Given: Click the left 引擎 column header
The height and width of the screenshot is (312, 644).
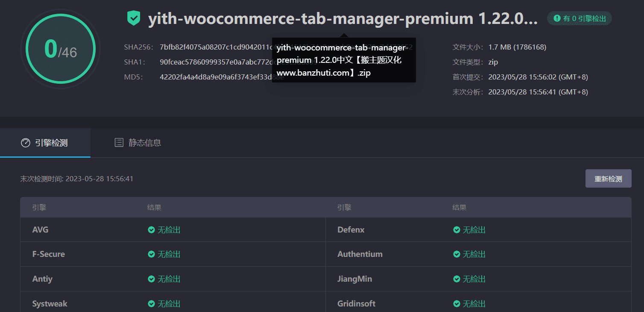Looking at the screenshot, I should (39, 208).
